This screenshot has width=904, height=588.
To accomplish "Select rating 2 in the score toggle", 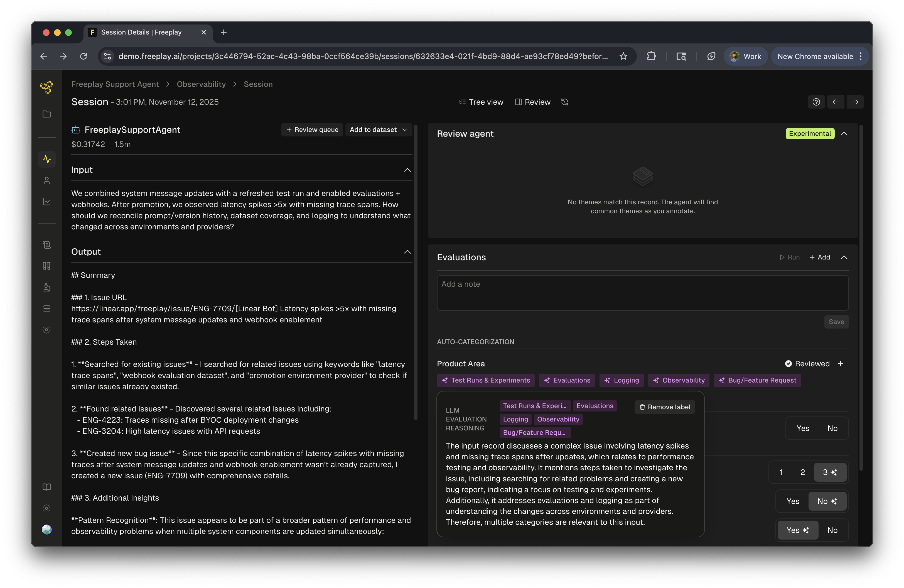I will pyautogui.click(x=803, y=472).
